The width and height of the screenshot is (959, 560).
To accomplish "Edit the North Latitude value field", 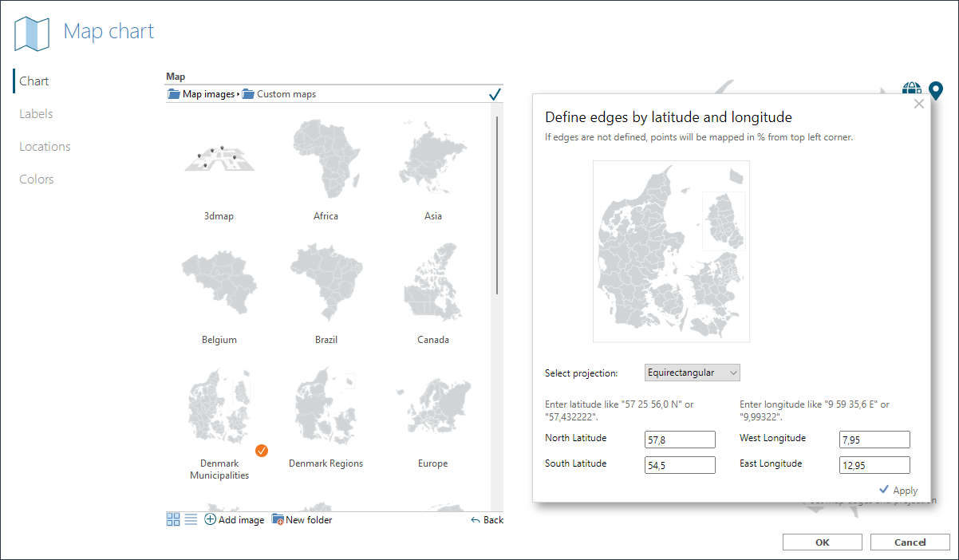I will tap(680, 440).
